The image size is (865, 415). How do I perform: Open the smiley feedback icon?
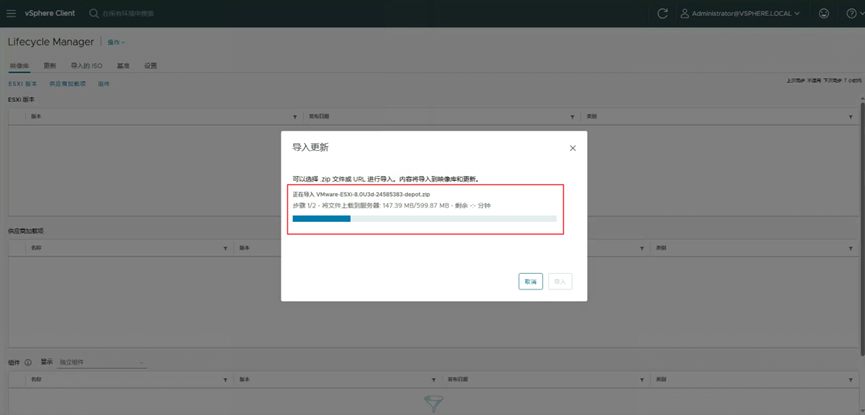point(824,13)
